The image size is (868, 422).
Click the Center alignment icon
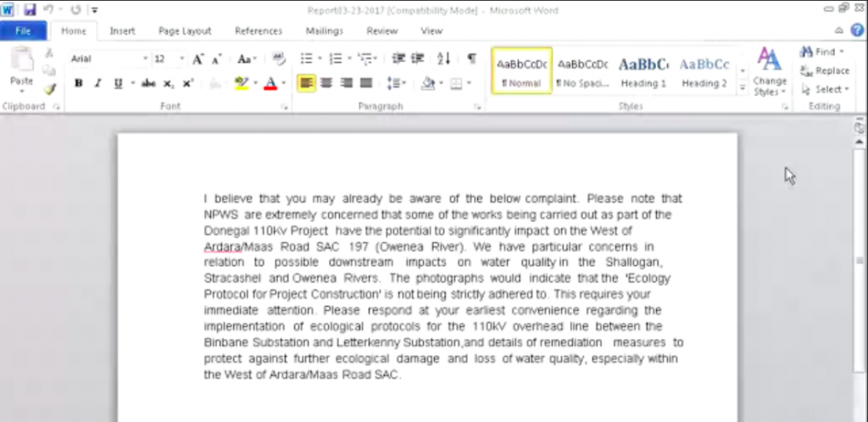click(x=326, y=83)
